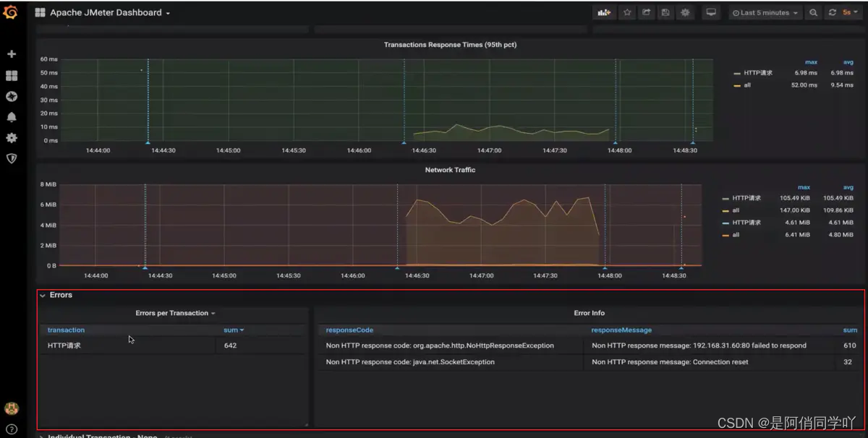The height and width of the screenshot is (438, 868).
Task: Click the gray HTTP请求 swatch in Response Times legend
Action: tap(736, 73)
